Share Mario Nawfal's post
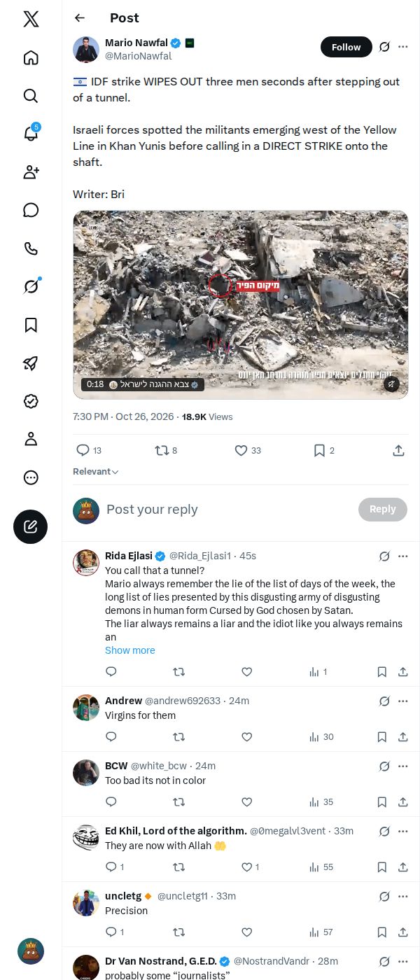 point(398,451)
